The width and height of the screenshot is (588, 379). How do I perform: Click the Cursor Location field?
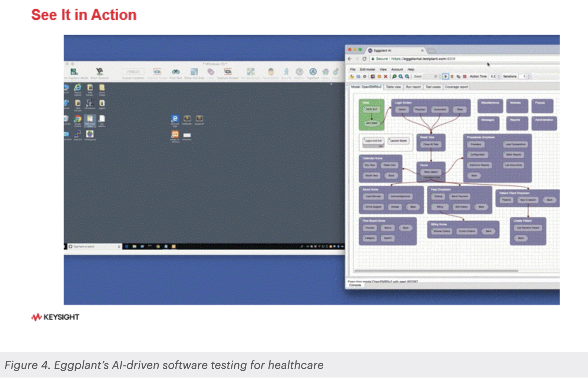click(133, 72)
